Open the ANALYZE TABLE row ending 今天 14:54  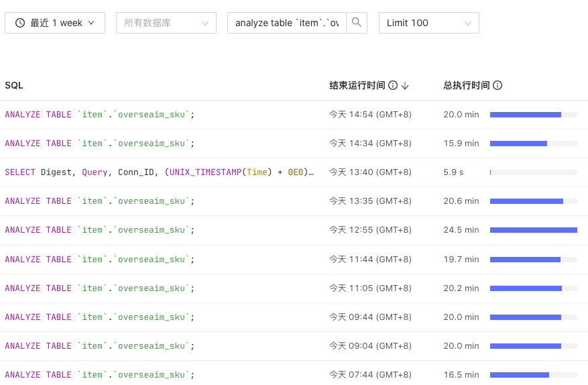click(x=294, y=115)
